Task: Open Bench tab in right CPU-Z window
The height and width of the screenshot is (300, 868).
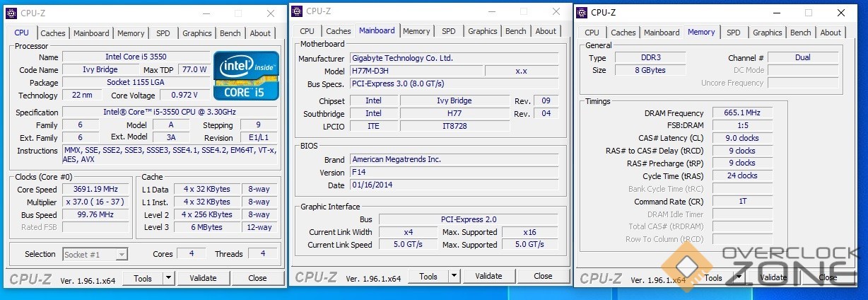Action: point(801,33)
